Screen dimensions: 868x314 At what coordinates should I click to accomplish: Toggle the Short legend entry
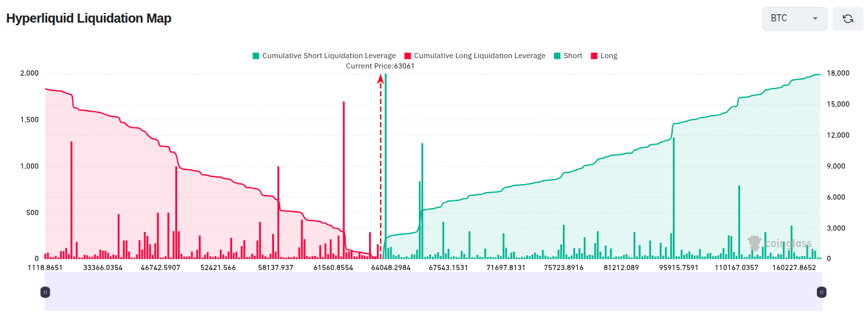point(568,56)
